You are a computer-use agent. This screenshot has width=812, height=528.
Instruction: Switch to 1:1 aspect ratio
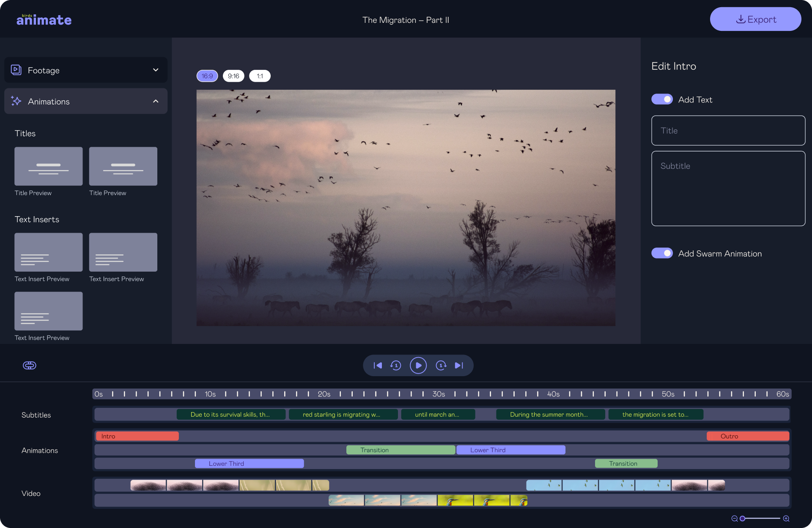click(260, 76)
